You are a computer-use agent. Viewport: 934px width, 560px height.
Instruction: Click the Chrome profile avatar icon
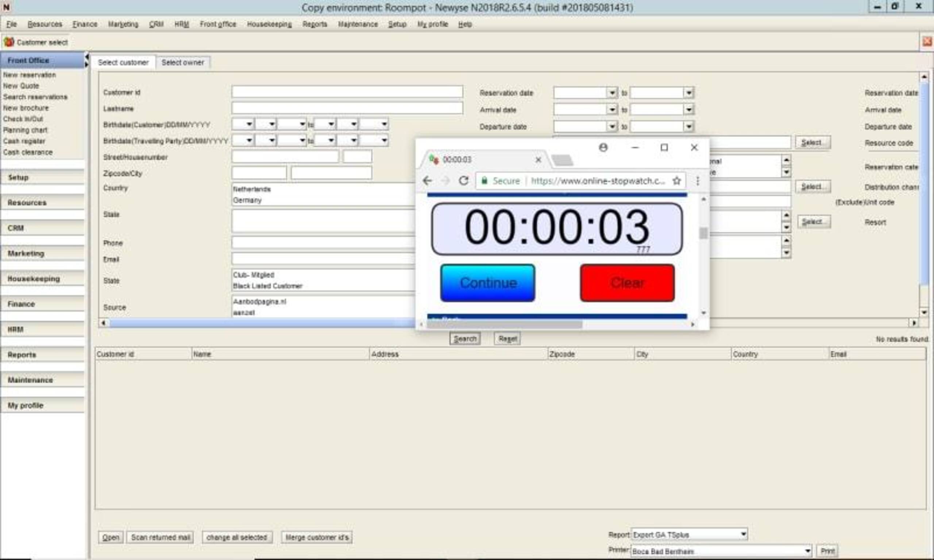click(603, 147)
